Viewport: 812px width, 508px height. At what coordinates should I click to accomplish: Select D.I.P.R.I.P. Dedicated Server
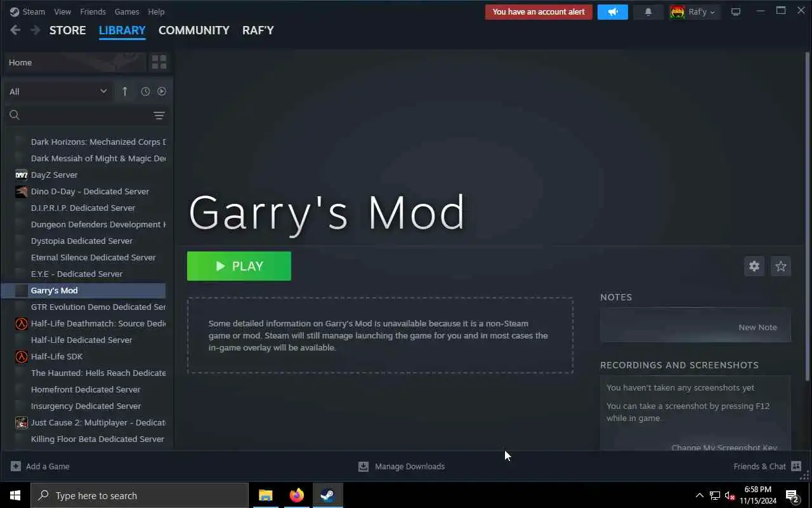click(84, 208)
